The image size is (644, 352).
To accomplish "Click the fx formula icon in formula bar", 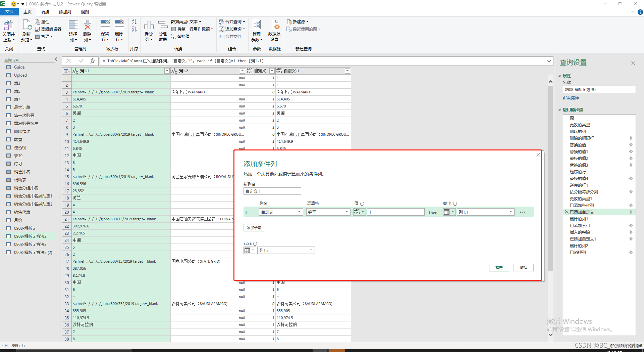I will [92, 61].
